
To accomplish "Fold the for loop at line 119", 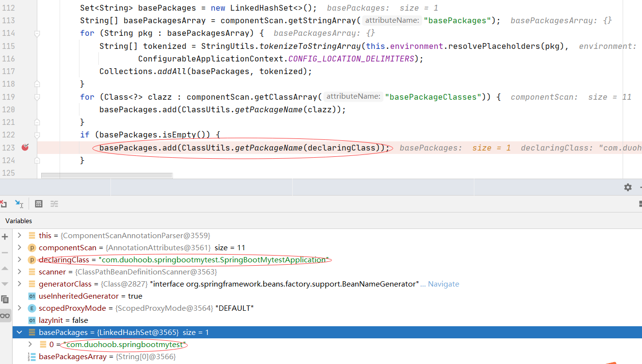I will pos(37,97).
